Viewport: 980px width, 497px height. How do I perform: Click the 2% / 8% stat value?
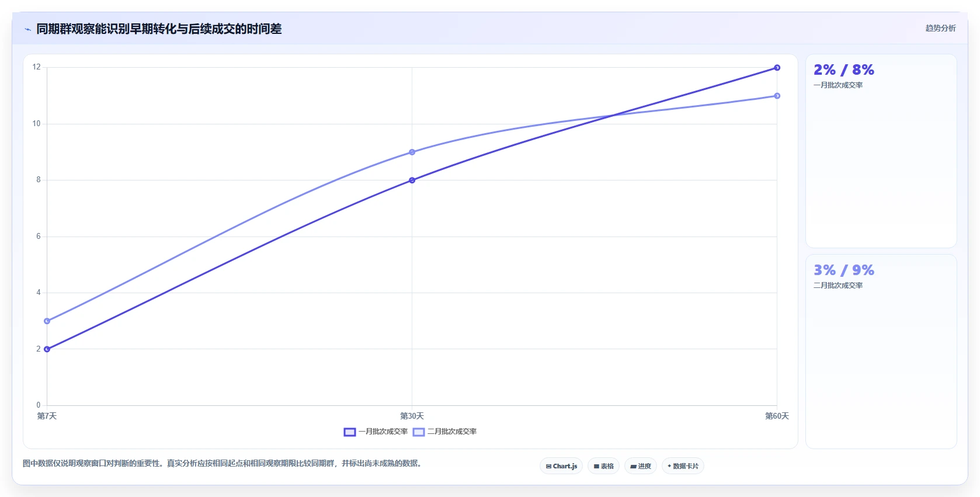point(844,70)
